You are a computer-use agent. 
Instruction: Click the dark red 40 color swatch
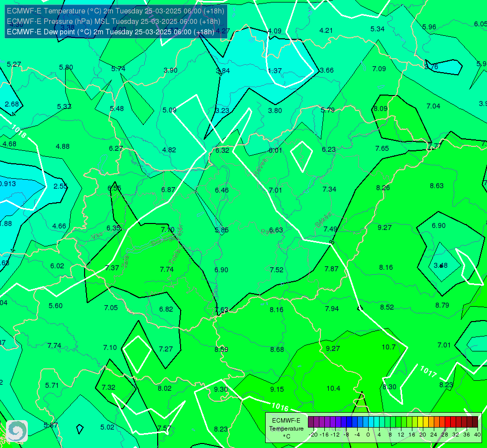click(475, 422)
